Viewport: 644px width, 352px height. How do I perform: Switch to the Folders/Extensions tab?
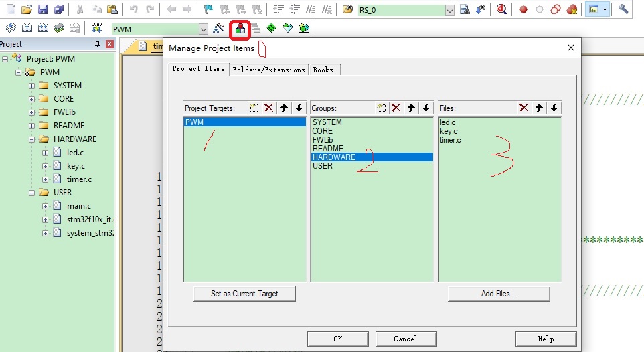[269, 70]
